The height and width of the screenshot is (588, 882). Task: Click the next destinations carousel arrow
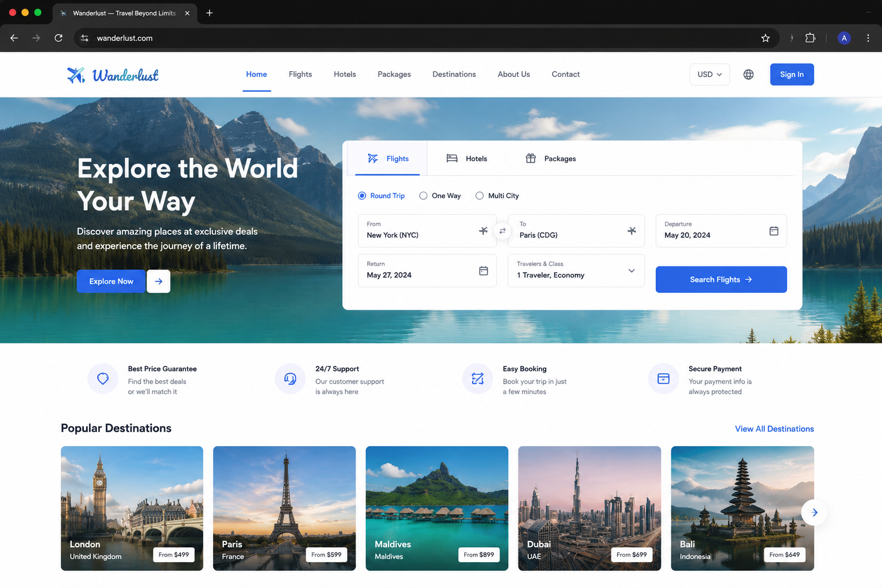tap(814, 512)
